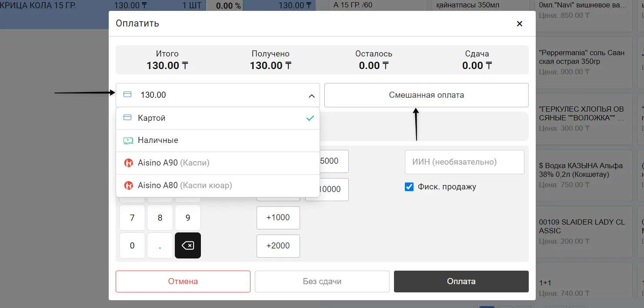This screenshot has width=644, height=308.
Task: Click the green checkmark on Картой
Action: tap(310, 118)
